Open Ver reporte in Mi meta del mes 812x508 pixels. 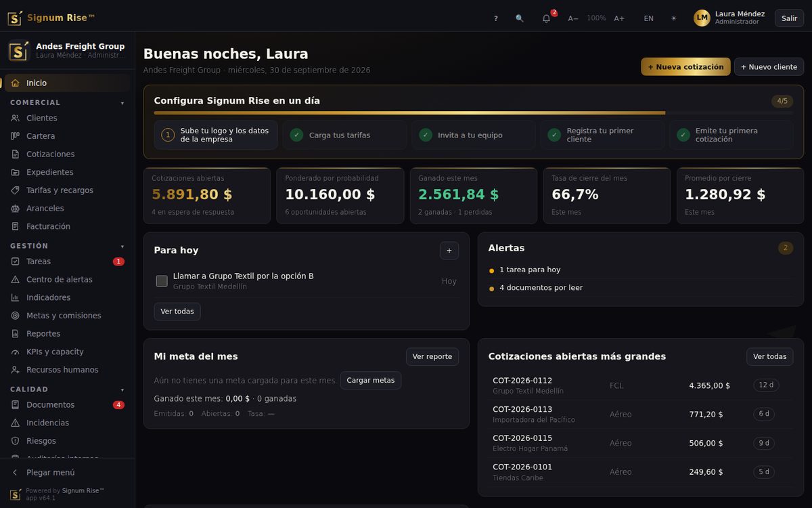(x=432, y=357)
